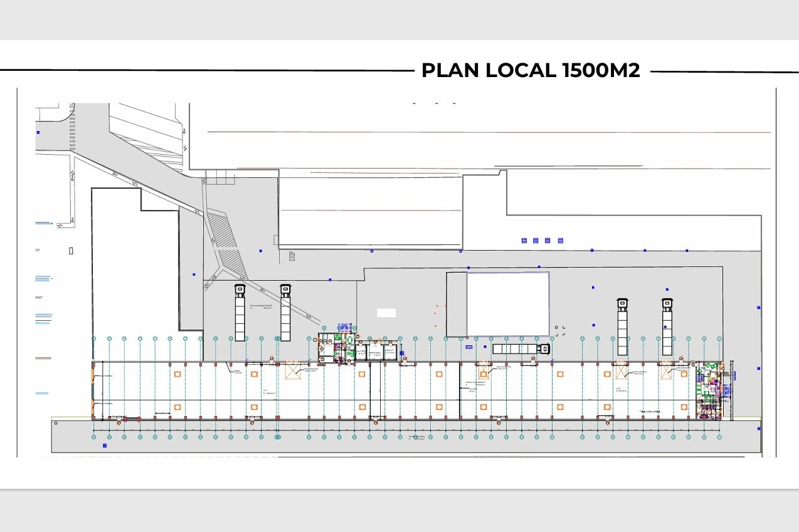
Task: Select the large white rectangle in the yard
Action: (507, 304)
